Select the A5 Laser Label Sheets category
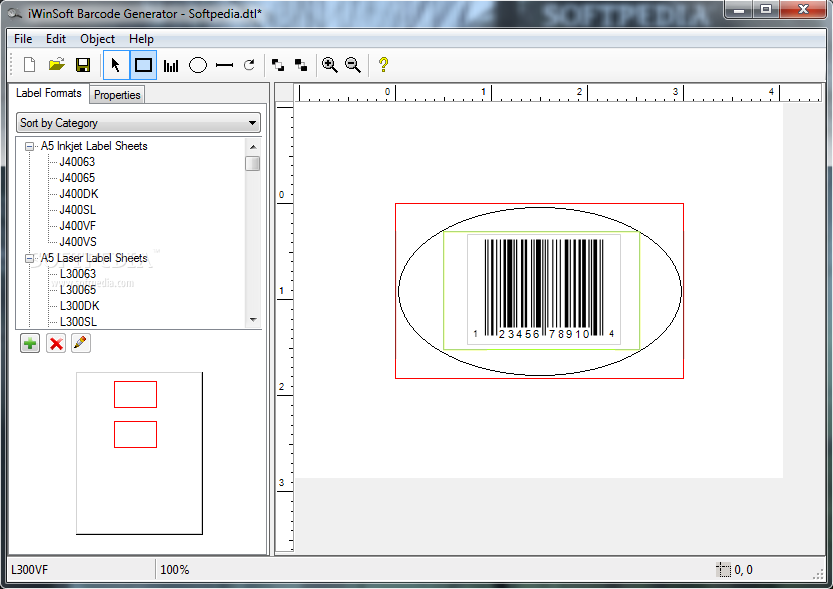This screenshot has width=833, height=589. coord(94,258)
